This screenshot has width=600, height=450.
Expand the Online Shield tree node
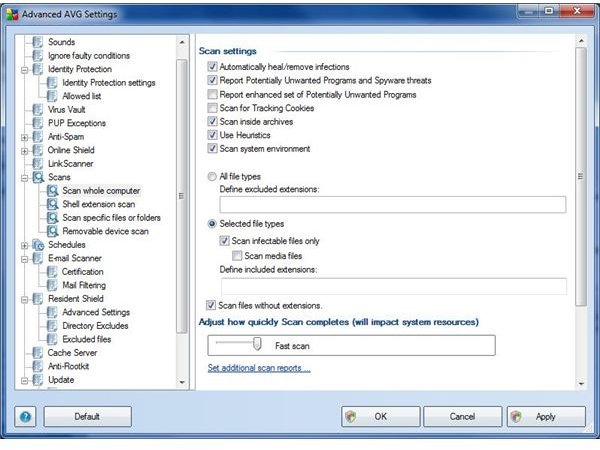coord(24,151)
